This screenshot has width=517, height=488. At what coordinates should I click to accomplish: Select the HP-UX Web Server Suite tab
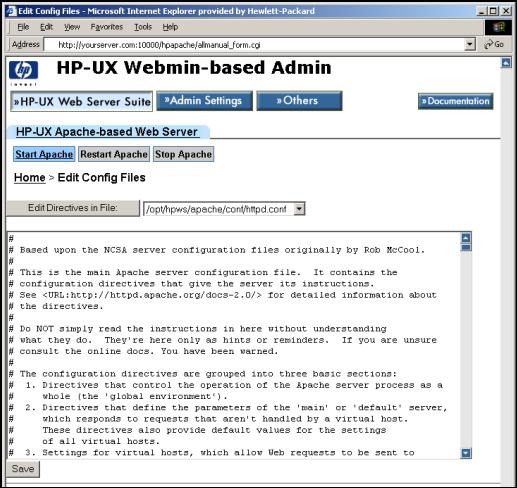pos(82,101)
